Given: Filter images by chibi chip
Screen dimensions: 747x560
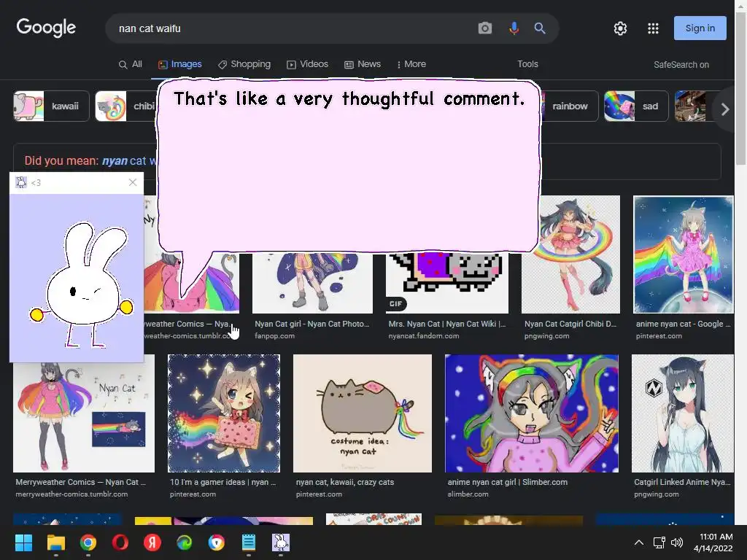Looking at the screenshot, I should pos(125,106).
